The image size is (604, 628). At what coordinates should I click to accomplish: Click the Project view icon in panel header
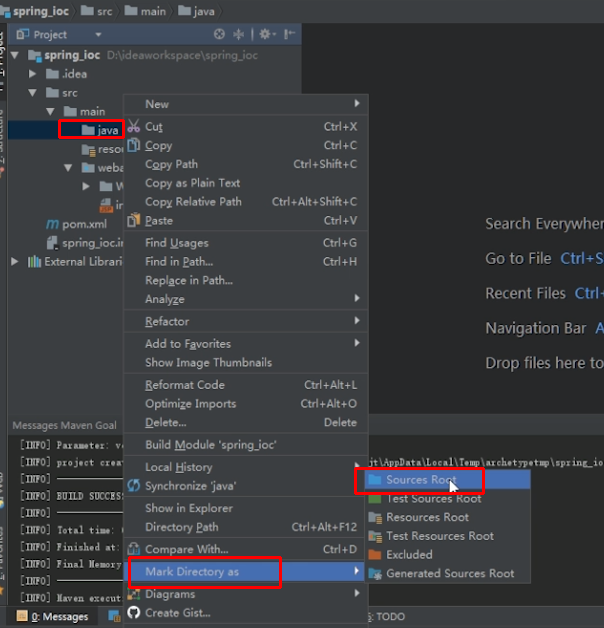click(x=23, y=34)
